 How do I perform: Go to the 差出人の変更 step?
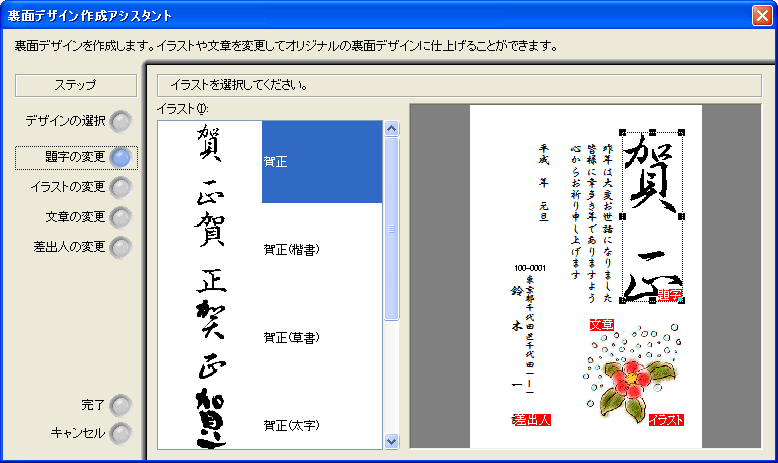[121, 248]
